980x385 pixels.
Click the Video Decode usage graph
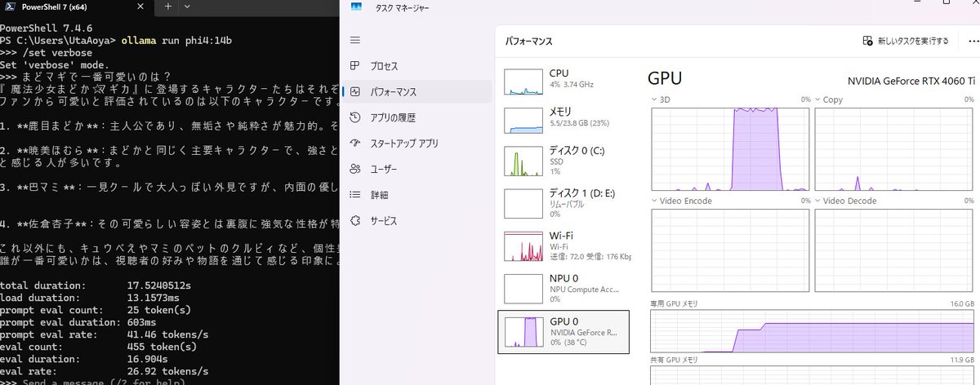click(x=894, y=251)
